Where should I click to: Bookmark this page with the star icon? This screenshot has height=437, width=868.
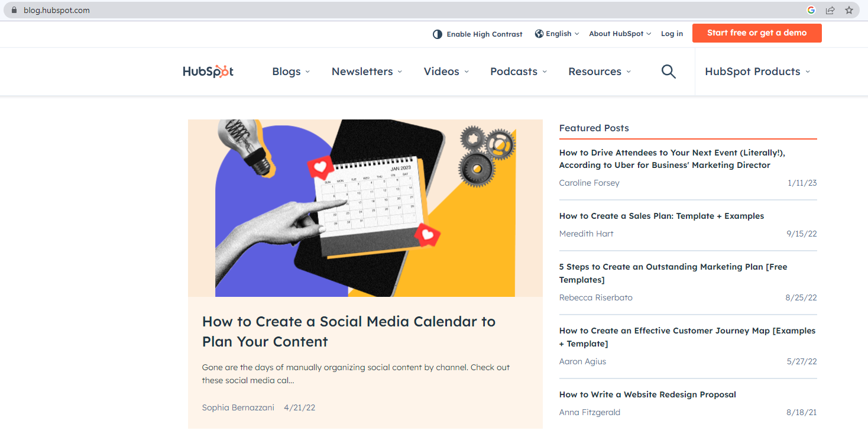click(x=849, y=10)
